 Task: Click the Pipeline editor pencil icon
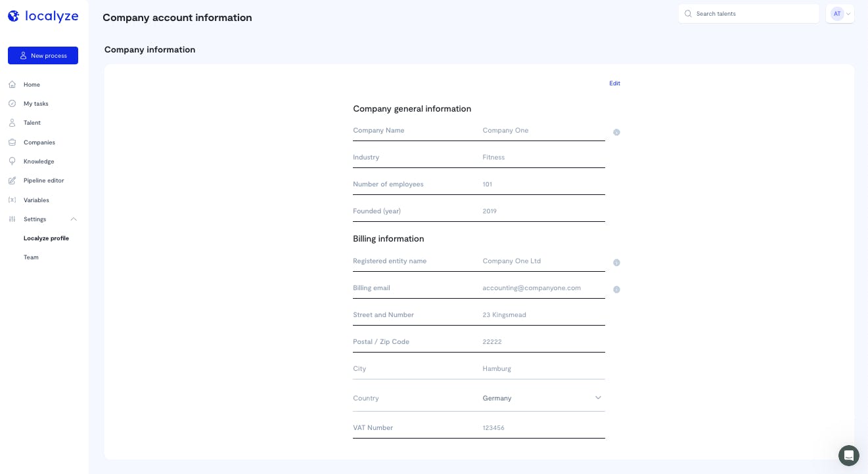[12, 181]
